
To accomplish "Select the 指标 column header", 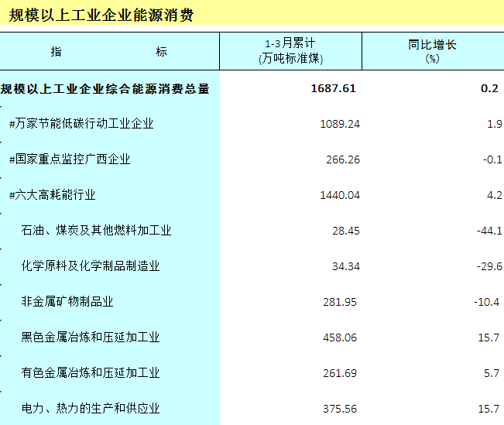I will click(109, 51).
